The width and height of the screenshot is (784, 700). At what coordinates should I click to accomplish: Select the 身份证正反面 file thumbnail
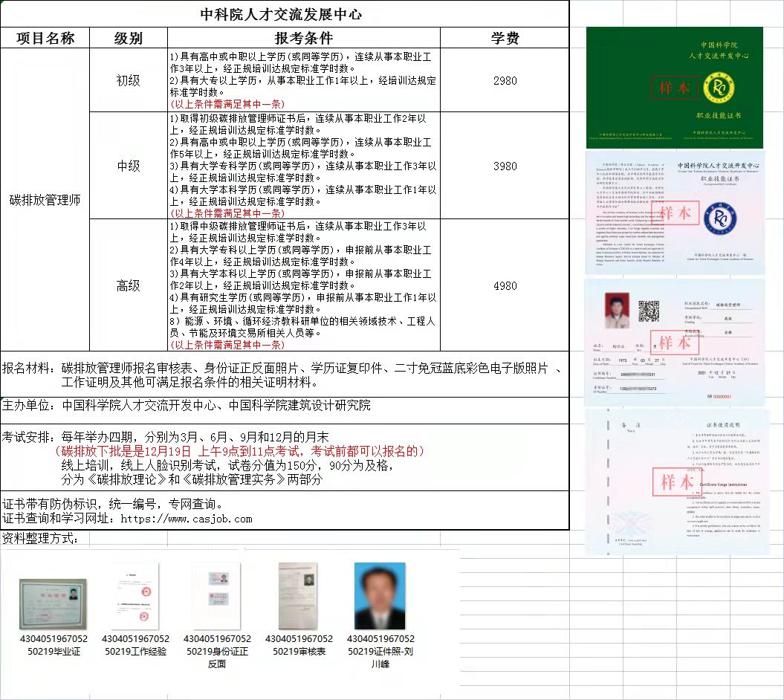(x=217, y=595)
